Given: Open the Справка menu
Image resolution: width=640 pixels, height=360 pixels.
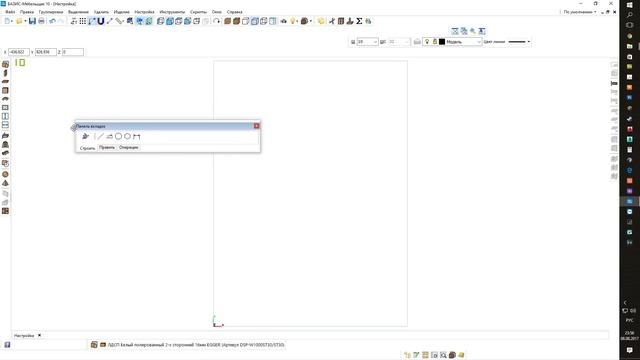Looking at the screenshot, I should click(x=234, y=12).
